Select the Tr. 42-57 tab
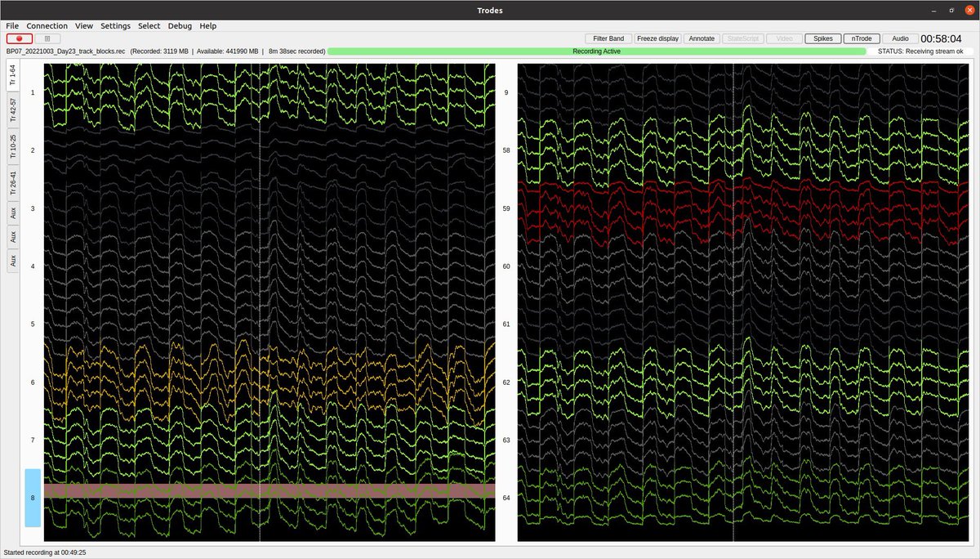This screenshot has height=559, width=980. tap(12, 108)
